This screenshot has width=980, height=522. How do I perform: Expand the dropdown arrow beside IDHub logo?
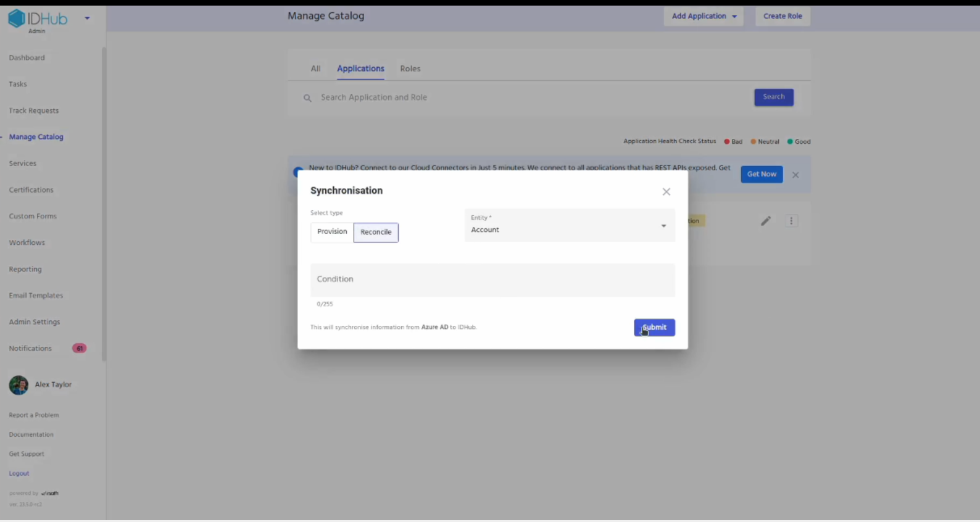(x=87, y=18)
